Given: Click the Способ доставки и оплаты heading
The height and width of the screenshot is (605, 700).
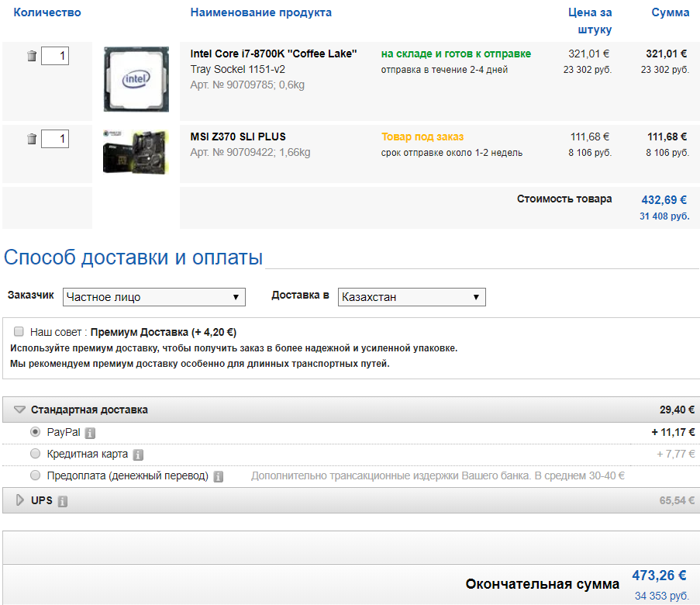Looking at the screenshot, I should 133,258.
